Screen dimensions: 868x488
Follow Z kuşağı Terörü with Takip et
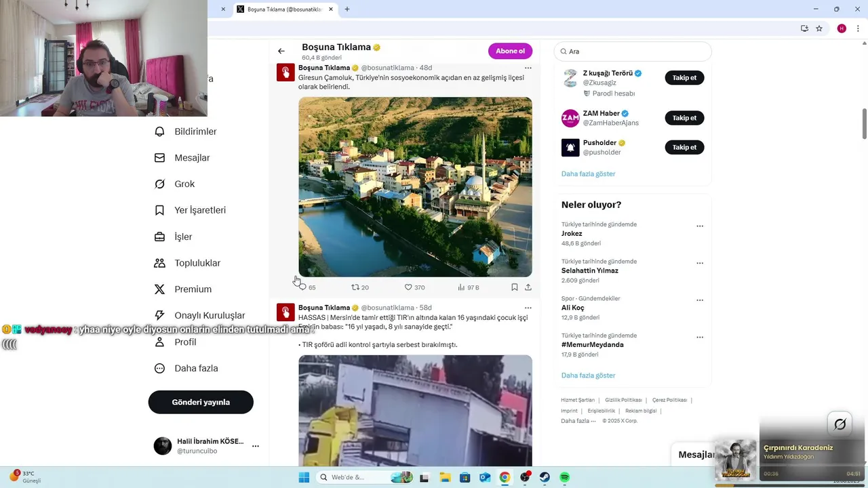(684, 78)
